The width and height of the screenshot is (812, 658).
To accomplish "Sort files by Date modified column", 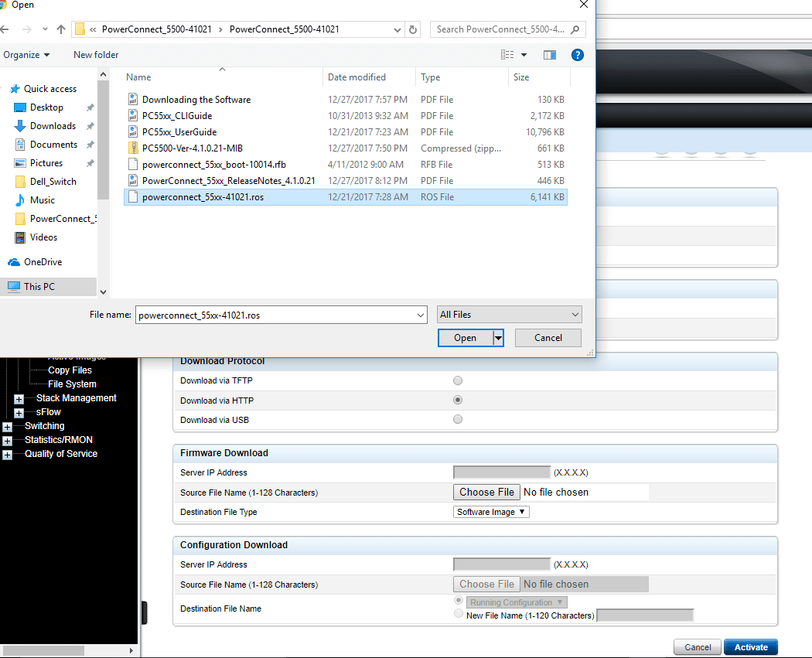I will coord(357,77).
